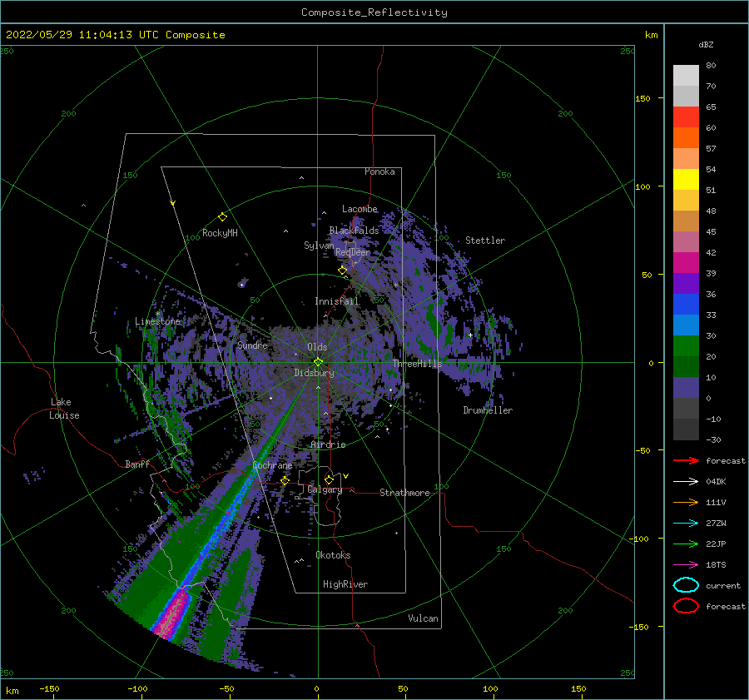Viewport: 749px width, 700px height.
Task: Click the Calgary city label
Action: tap(325, 489)
